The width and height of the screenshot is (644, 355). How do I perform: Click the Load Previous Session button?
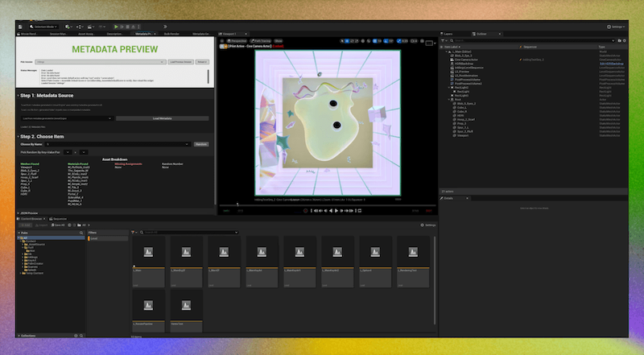[x=180, y=61]
